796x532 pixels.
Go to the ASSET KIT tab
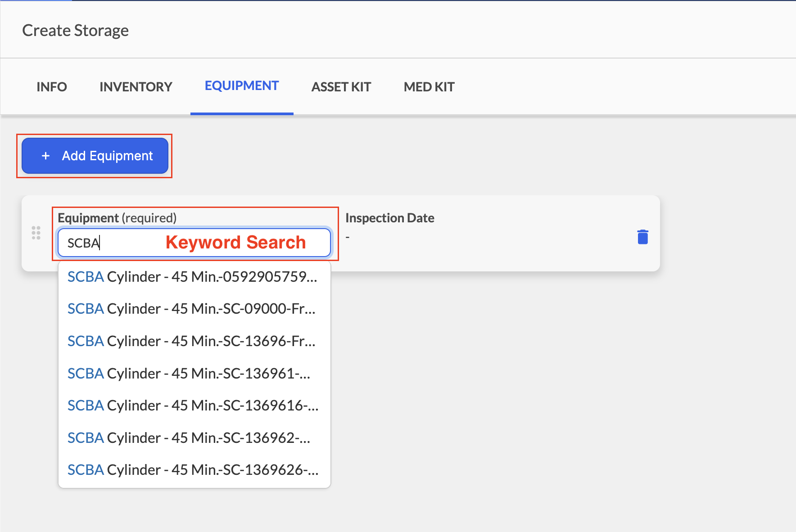(x=341, y=87)
